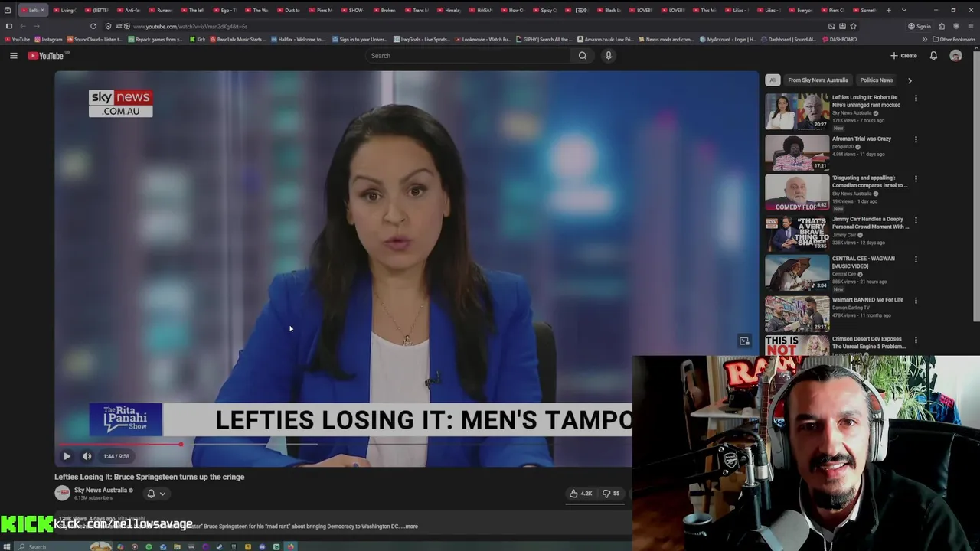This screenshot has height=551, width=980.
Task: Bookmark this page with star icon
Action: point(853,26)
